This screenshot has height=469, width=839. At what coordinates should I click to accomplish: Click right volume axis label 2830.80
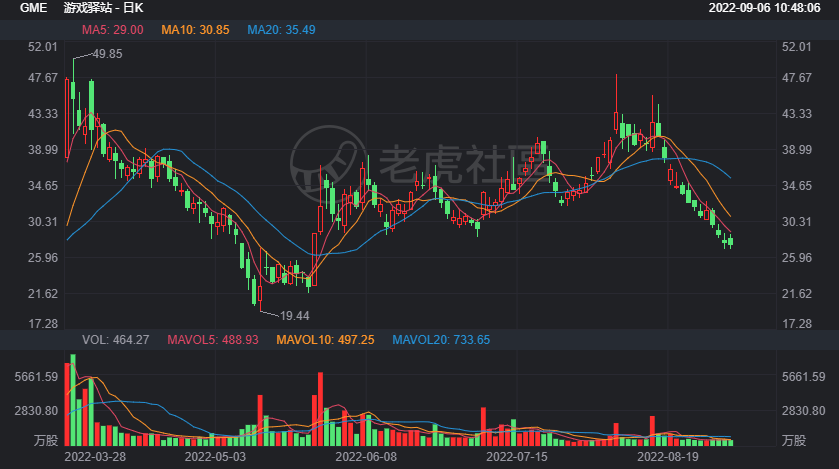(x=804, y=411)
